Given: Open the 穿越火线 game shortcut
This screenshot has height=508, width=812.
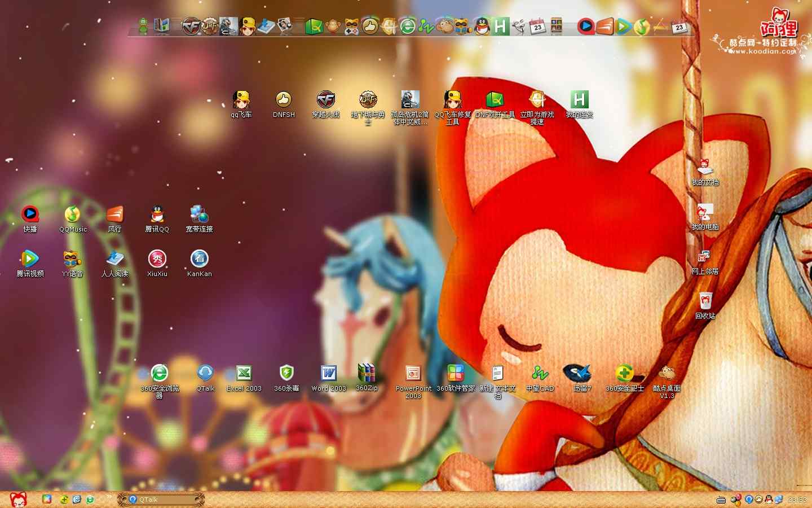Looking at the screenshot, I should click(x=326, y=104).
